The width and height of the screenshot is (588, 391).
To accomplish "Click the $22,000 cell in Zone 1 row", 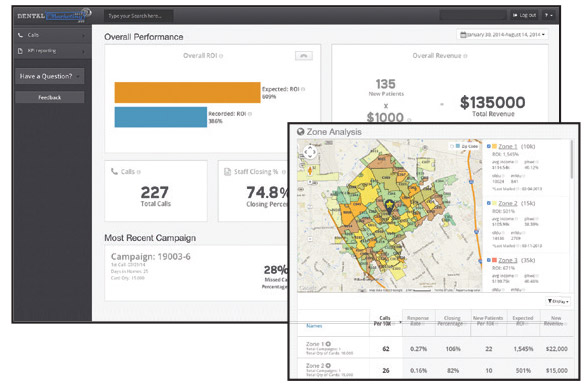I will 556,349.
